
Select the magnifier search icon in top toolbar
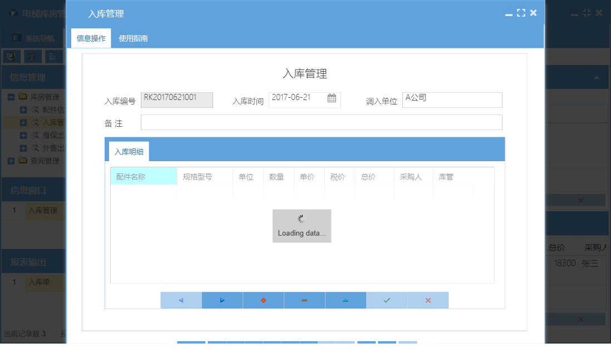click(11, 56)
